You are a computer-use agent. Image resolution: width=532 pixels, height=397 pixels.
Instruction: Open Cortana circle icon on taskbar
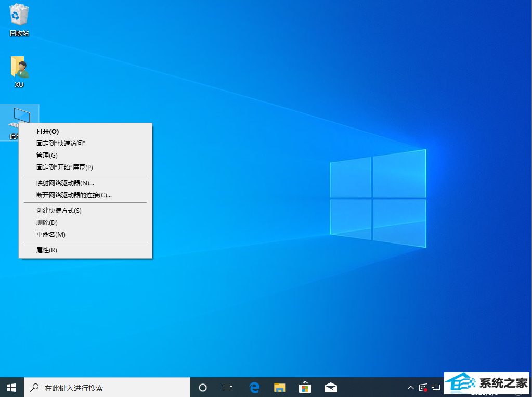[202, 388]
